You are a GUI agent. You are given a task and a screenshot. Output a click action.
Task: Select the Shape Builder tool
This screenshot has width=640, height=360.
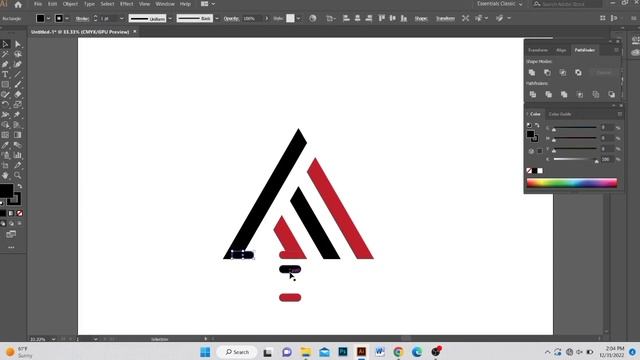[5, 125]
